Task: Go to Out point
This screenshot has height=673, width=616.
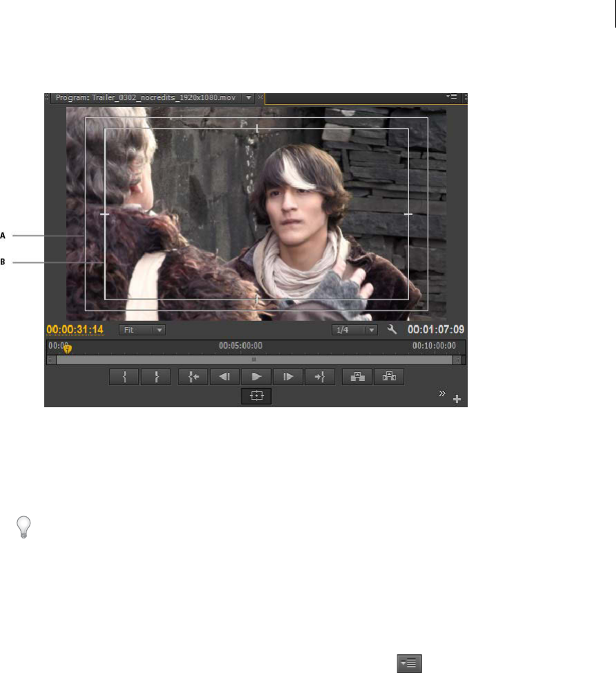Action: click(x=319, y=377)
